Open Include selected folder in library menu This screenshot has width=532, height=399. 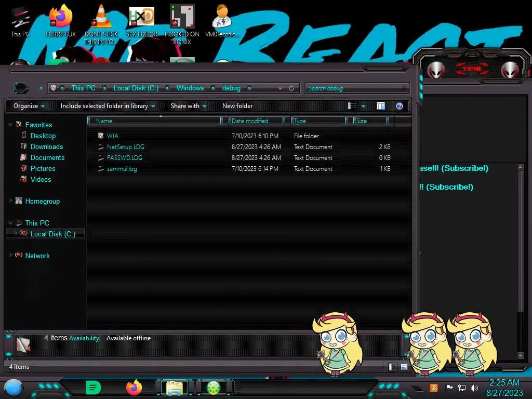(108, 106)
